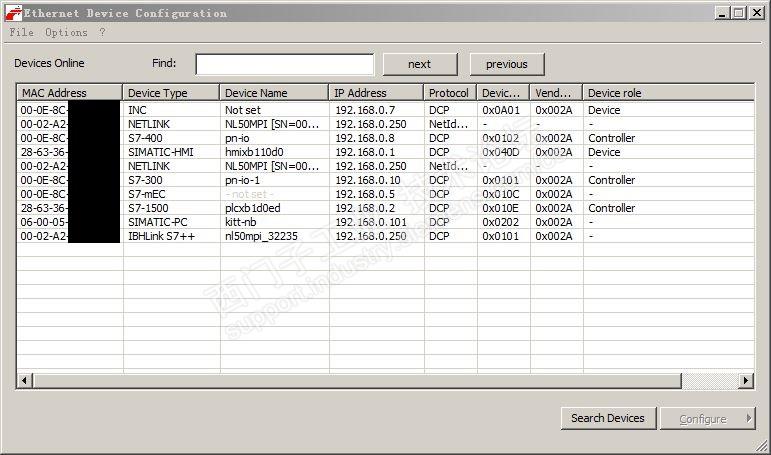Screen dimensions: 771x455
Task: Click the previous button
Action: pyautogui.click(x=507, y=64)
